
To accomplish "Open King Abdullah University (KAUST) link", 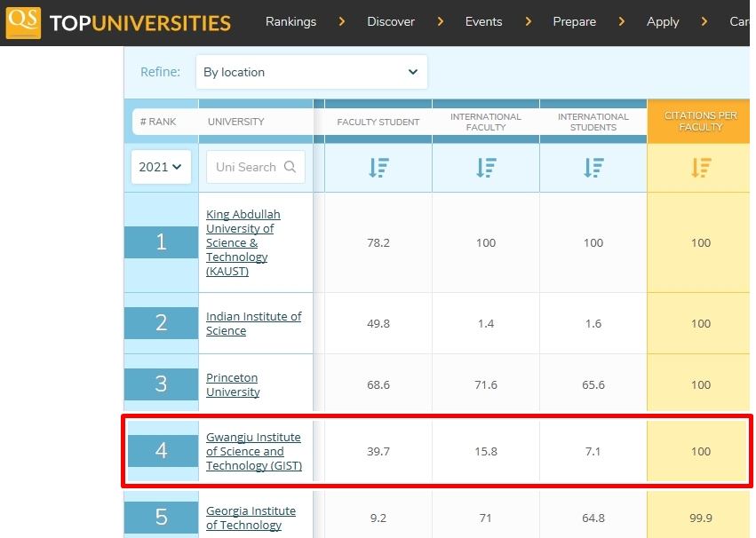I will pyautogui.click(x=243, y=242).
